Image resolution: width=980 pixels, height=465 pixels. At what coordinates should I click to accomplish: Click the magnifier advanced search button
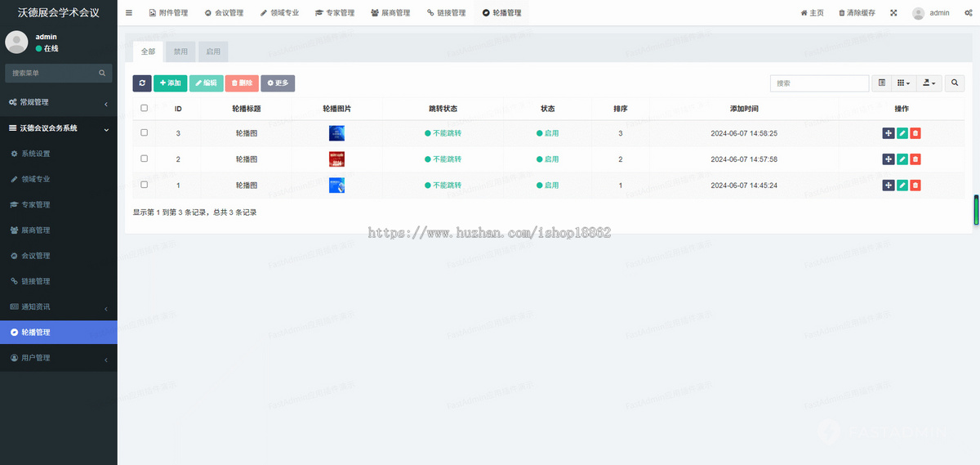[955, 83]
